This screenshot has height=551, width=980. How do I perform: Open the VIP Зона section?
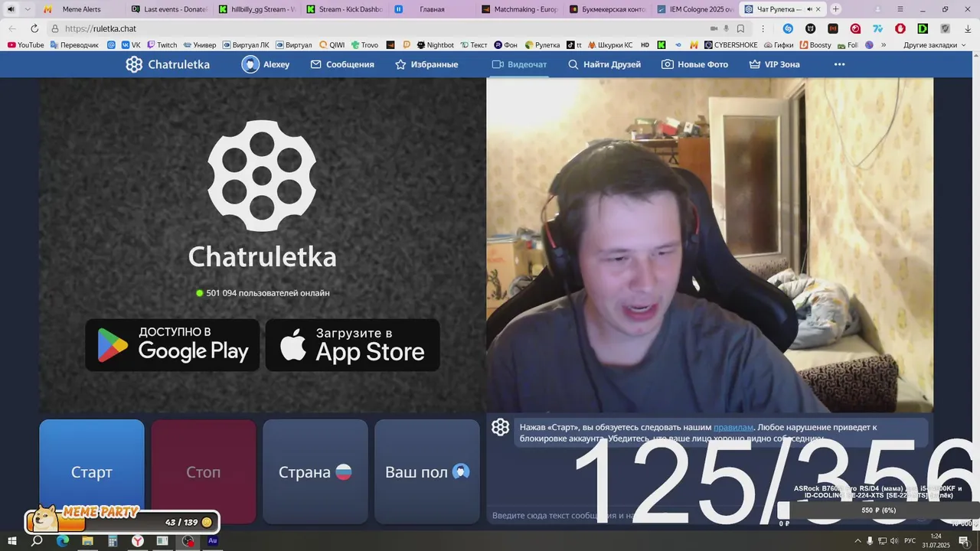point(774,64)
